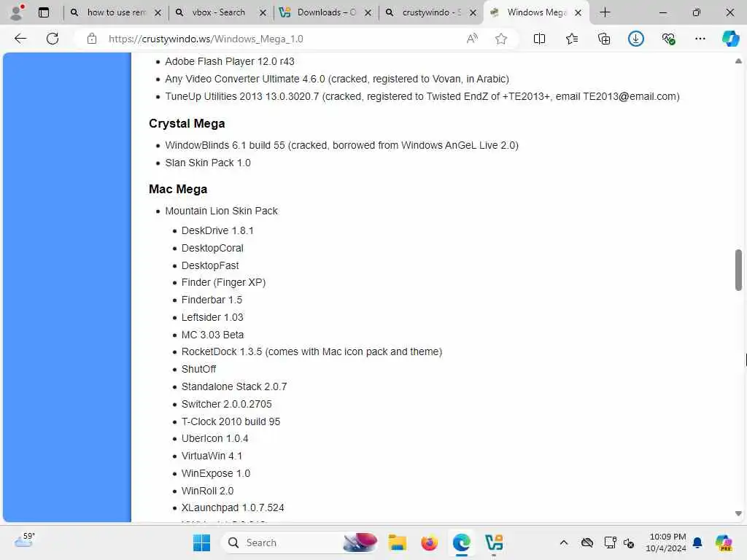Open Collections panel
The image size is (747, 560).
click(604, 39)
